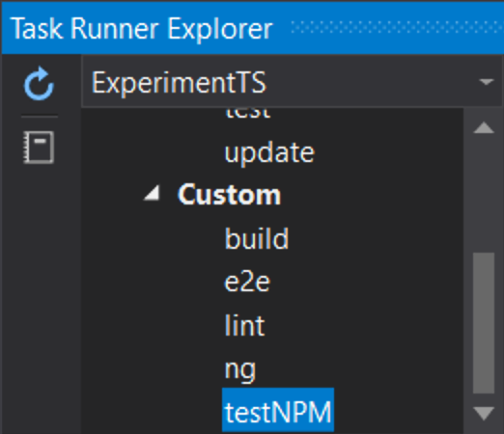504x434 pixels.
Task: Click the highlighted testNPM task
Action: click(278, 410)
